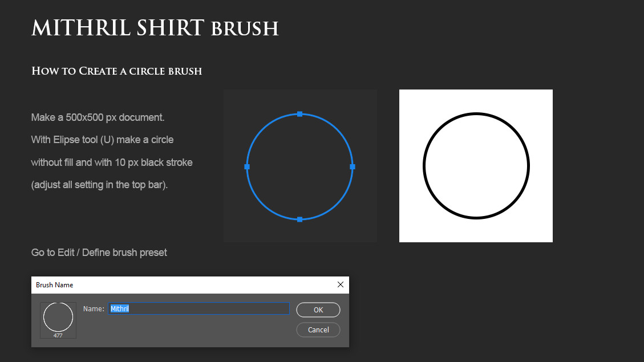Select the left anchor point of blue ellipse
The image size is (644, 362).
(247, 166)
